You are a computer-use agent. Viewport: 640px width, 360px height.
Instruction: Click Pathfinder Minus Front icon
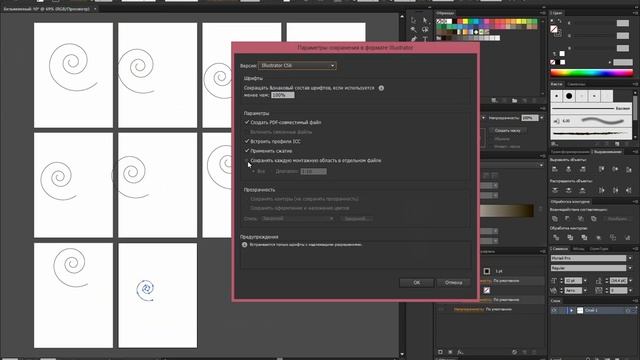coord(568,219)
